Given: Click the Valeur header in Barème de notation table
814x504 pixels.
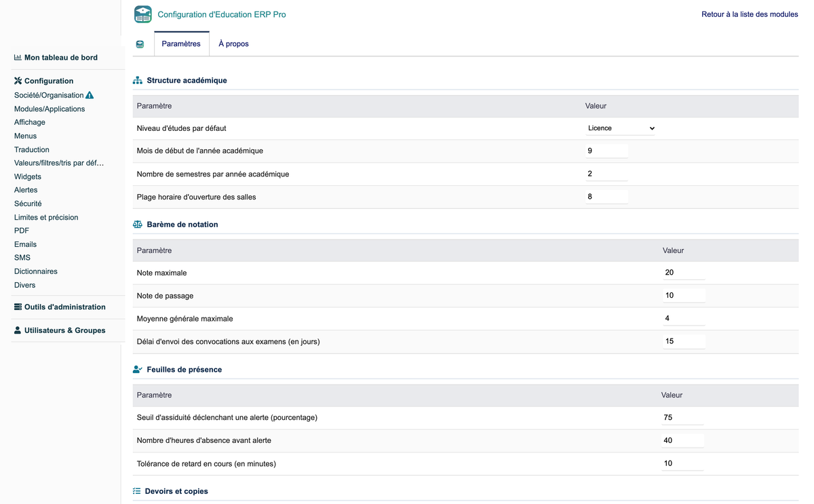Looking at the screenshot, I should (x=673, y=250).
